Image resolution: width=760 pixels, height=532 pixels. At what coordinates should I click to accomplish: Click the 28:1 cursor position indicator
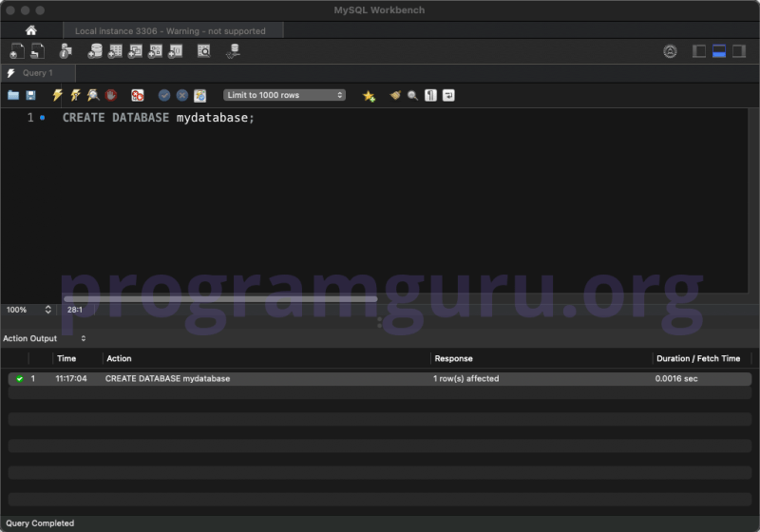click(75, 310)
